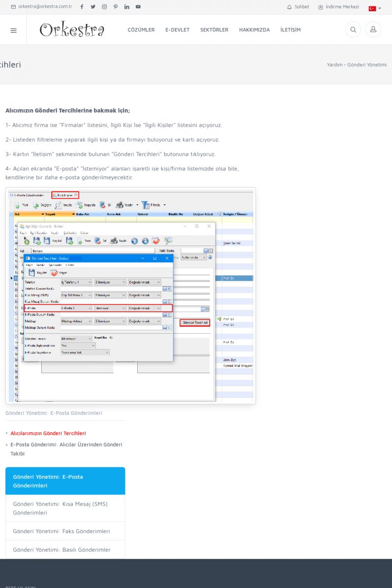
Task: Go to Yardım in the breadcrumb
Action: pyautogui.click(x=335, y=65)
